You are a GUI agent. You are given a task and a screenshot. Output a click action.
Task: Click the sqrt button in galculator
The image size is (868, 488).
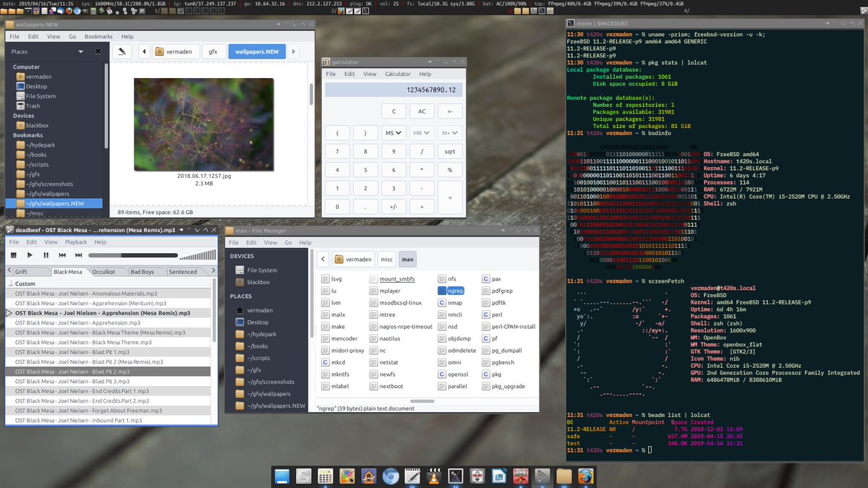point(449,150)
